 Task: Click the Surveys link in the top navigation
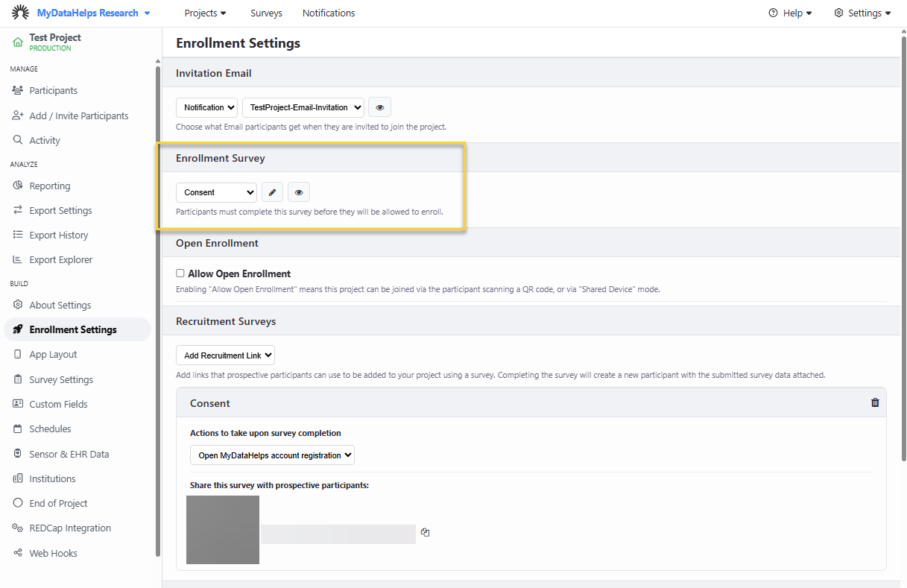point(266,13)
